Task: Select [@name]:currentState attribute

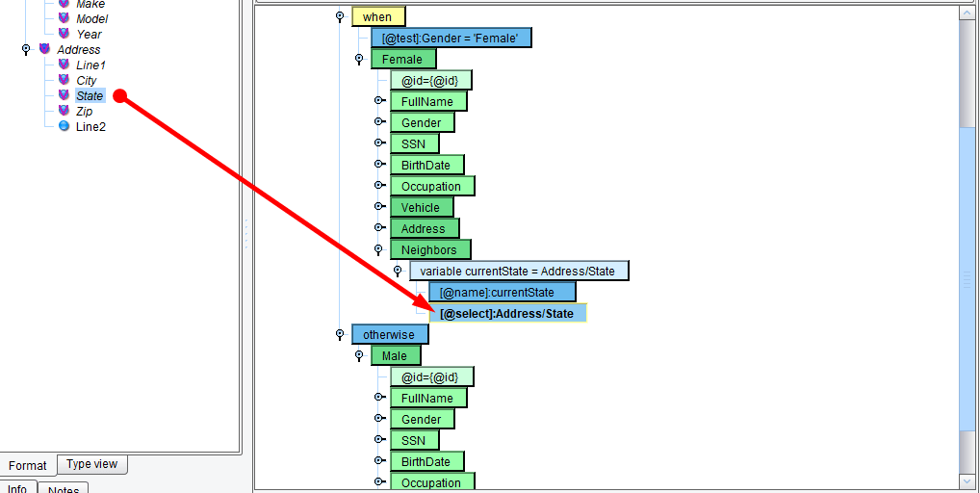Action: 502,293
